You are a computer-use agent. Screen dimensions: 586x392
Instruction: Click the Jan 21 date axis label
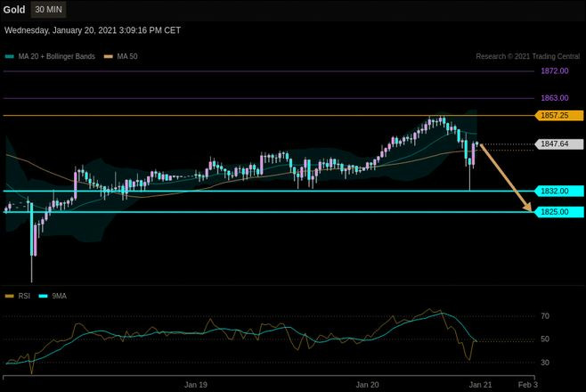point(480,385)
